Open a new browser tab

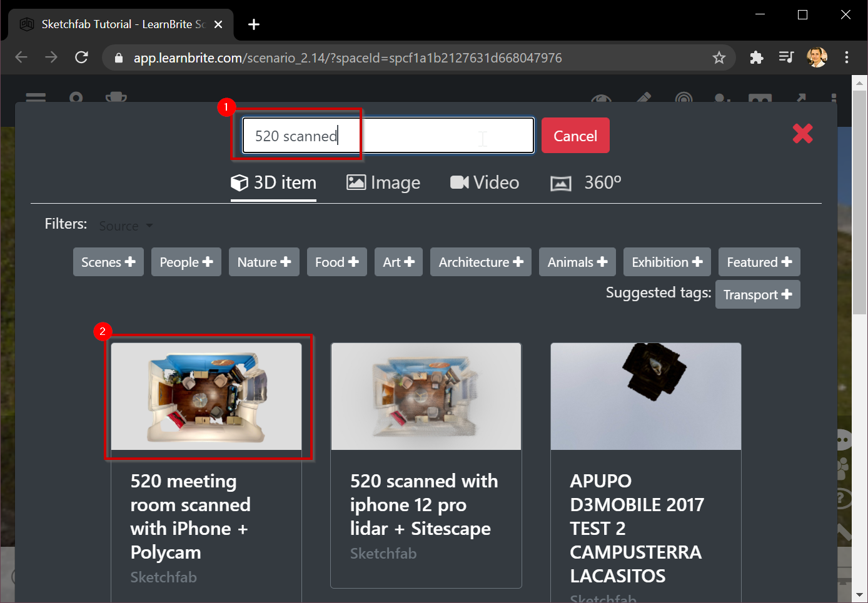pos(253,24)
